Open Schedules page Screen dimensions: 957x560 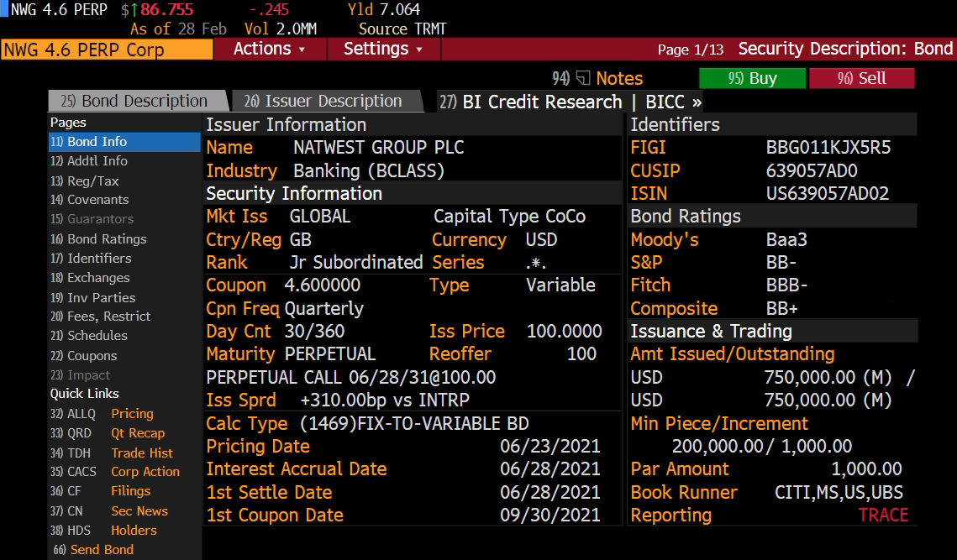click(x=89, y=336)
